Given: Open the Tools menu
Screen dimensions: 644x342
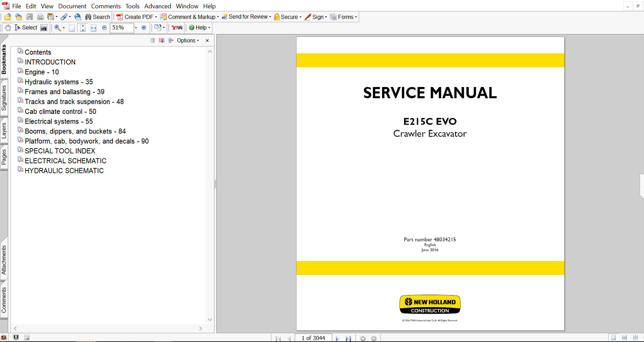Looking at the screenshot, I should (x=132, y=6).
